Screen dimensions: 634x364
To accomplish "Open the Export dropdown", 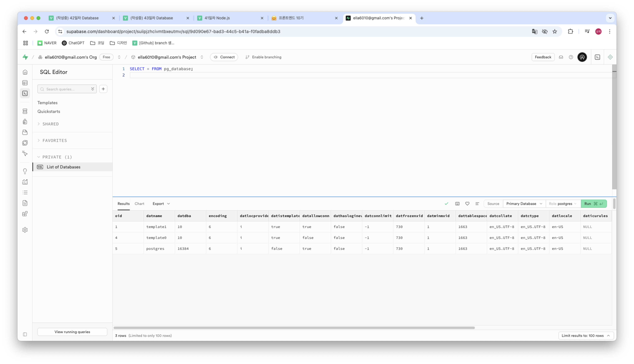I will pyautogui.click(x=161, y=204).
